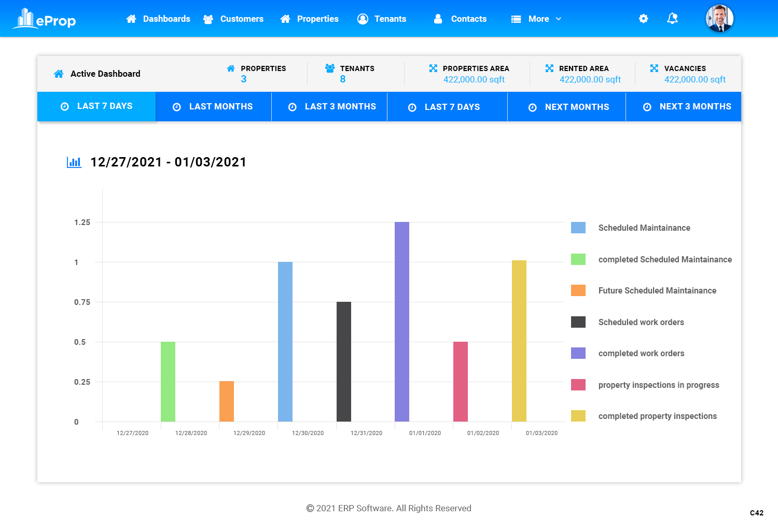778x532 pixels.
Task: Click the Vacancies expand-arrows icon
Action: click(654, 68)
